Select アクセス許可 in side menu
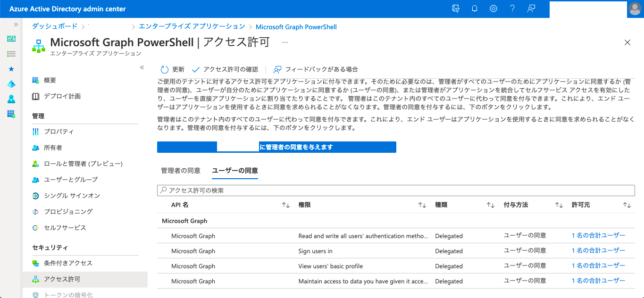644x298 pixels. click(85, 279)
